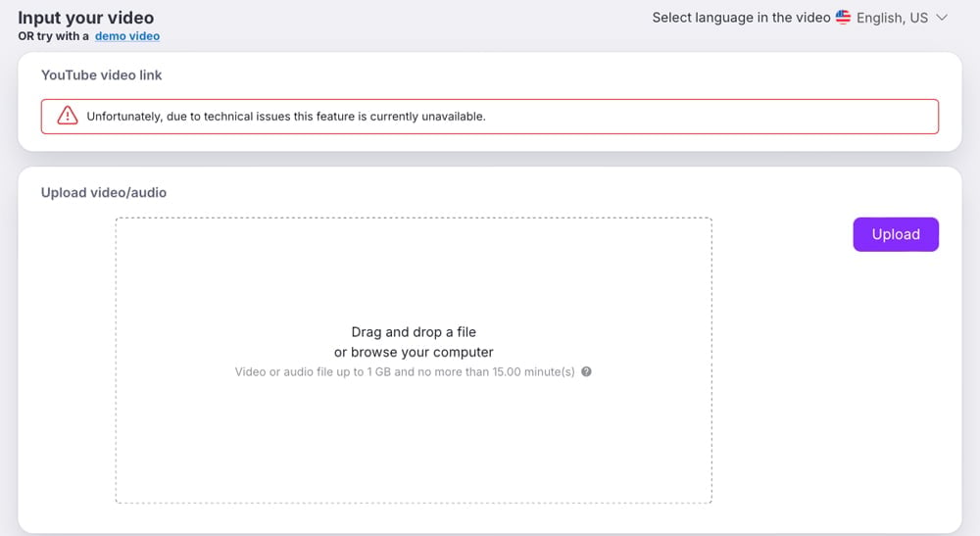Expand the language selector chevron arrow
The width and height of the screenshot is (980, 536).
pos(942,18)
